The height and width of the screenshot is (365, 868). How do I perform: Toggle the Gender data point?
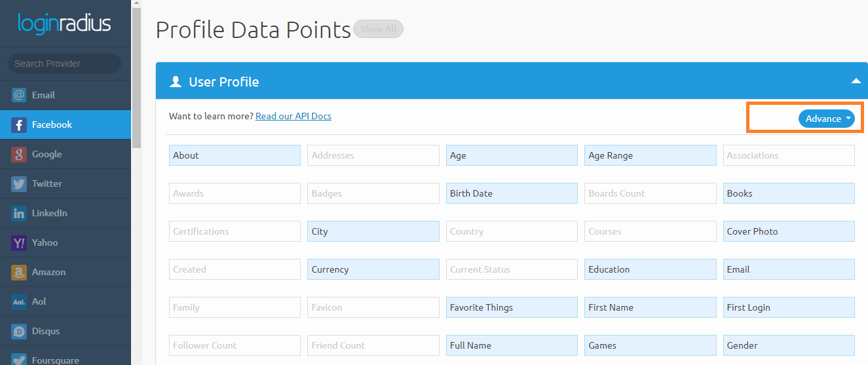[789, 345]
